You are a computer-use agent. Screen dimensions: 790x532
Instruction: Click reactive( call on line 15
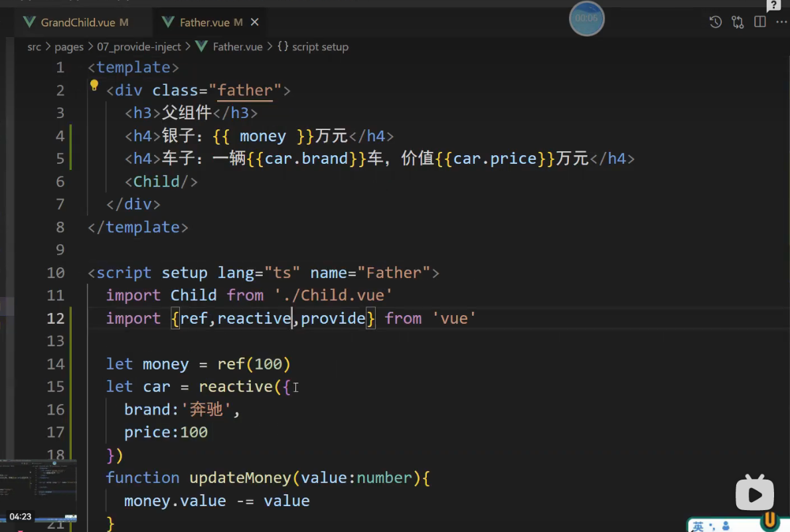point(240,387)
